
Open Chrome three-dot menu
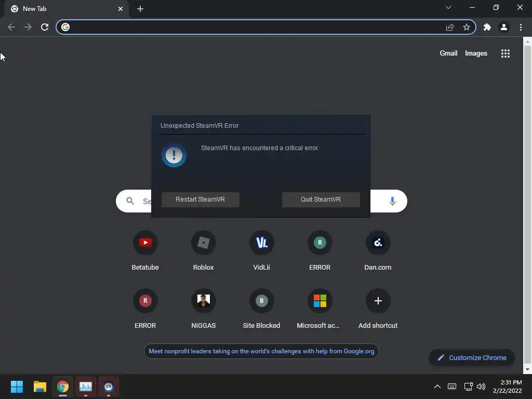(x=521, y=27)
